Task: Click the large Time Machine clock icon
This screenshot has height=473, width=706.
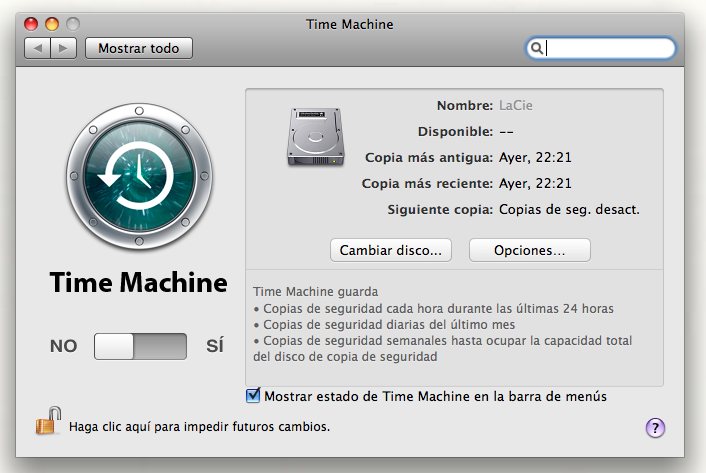Action: (139, 176)
